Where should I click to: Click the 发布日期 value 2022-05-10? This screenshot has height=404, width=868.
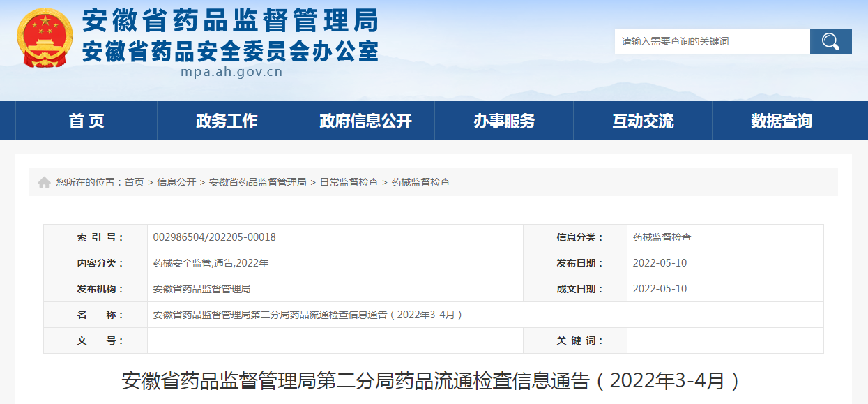point(660,263)
